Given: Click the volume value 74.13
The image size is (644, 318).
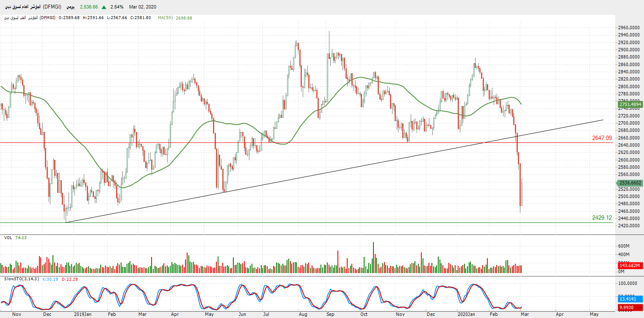Looking at the screenshot, I should pos(21,238).
